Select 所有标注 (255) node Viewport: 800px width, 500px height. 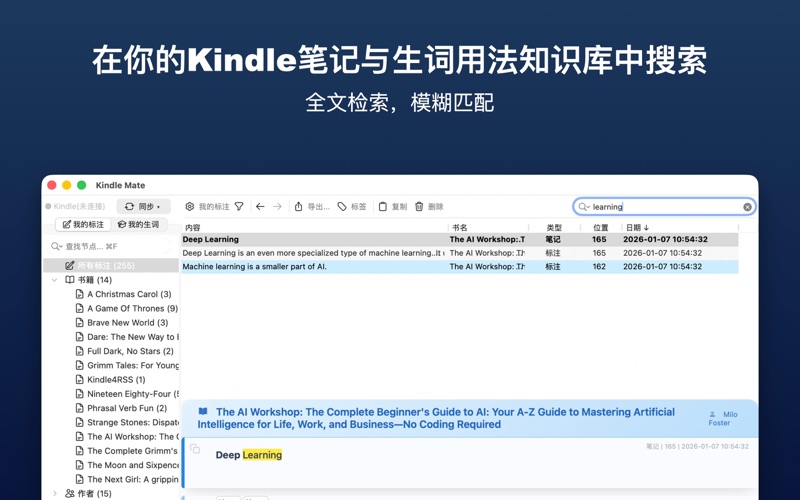112,265
